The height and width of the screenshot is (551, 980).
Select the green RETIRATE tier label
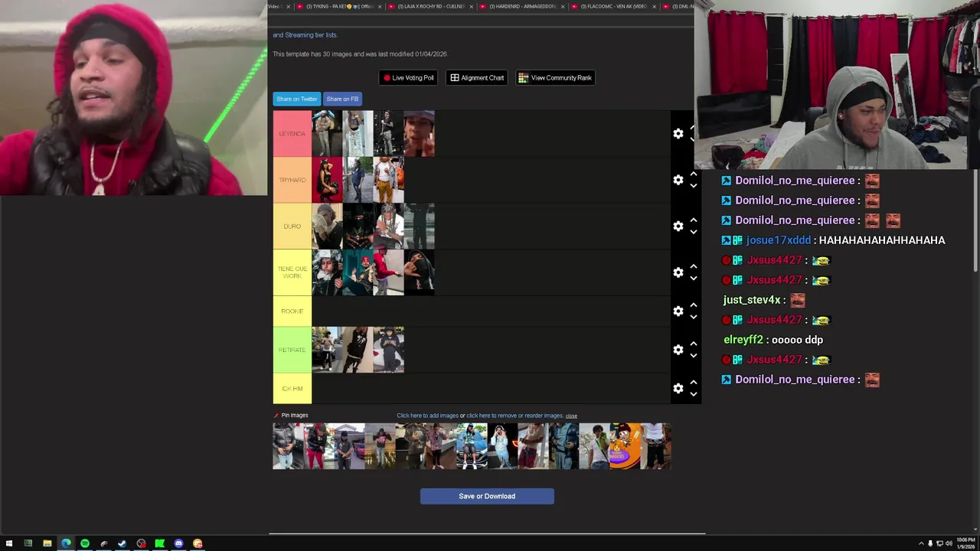(x=292, y=350)
